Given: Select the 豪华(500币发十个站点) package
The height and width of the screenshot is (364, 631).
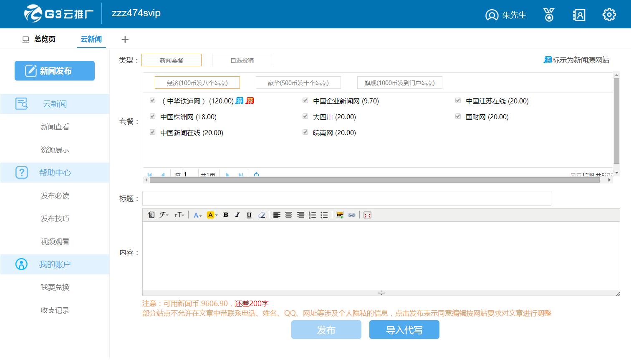Looking at the screenshot, I should (x=298, y=83).
